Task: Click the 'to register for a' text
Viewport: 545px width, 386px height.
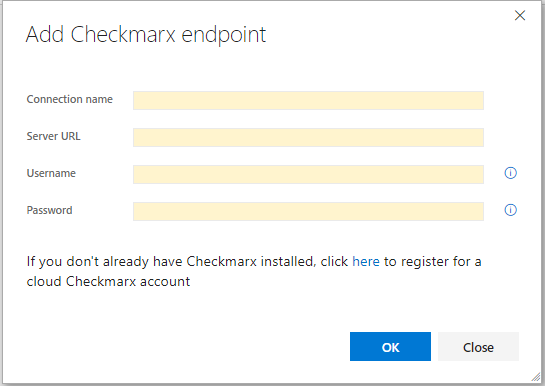Action: click(432, 262)
